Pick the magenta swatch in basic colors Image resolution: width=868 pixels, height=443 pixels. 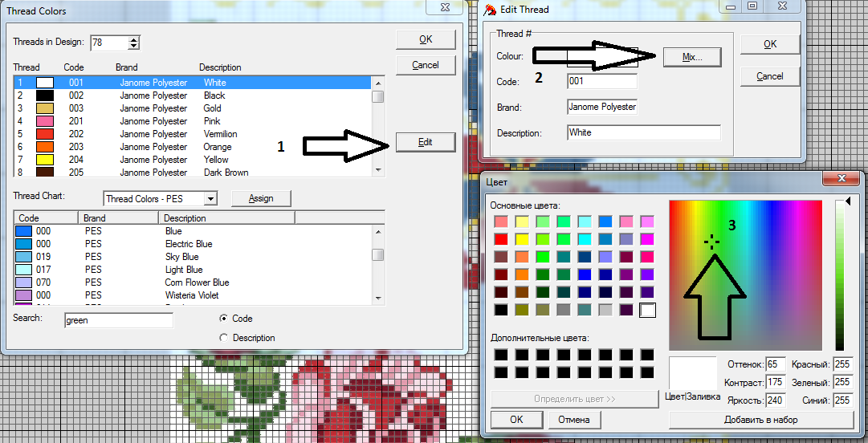[647, 239]
